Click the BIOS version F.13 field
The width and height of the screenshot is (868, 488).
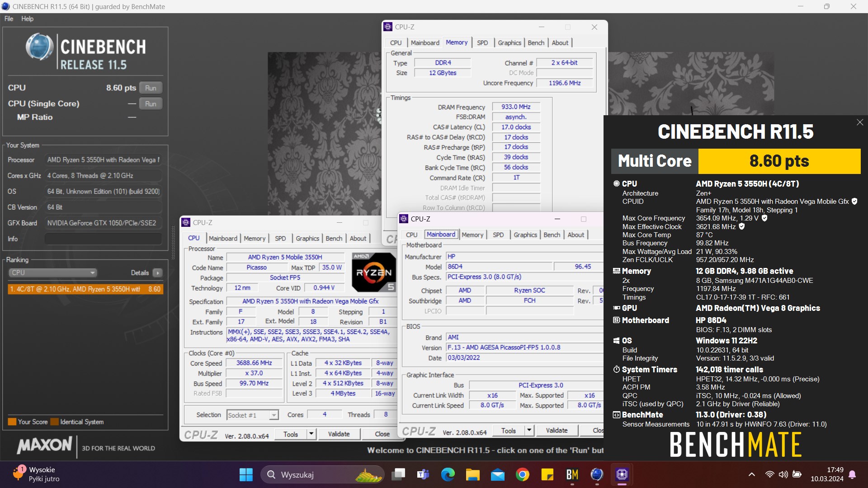click(524, 347)
